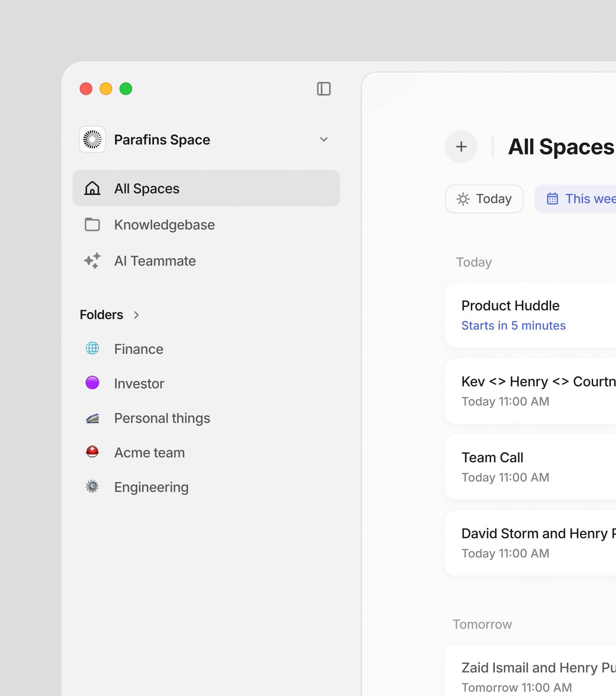The image size is (616, 696).
Task: Click the Parafins Space logo icon
Action: pyautogui.click(x=92, y=140)
